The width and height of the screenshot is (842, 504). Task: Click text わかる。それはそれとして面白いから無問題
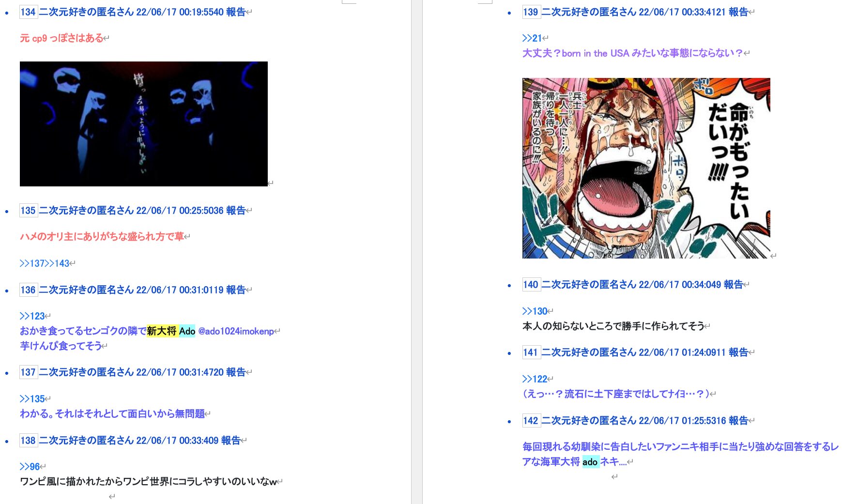point(112,414)
